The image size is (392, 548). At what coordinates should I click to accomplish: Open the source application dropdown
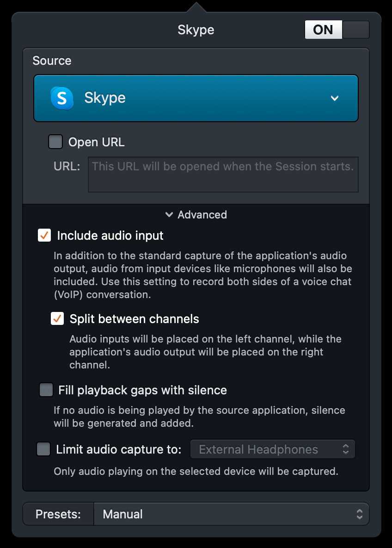196,98
